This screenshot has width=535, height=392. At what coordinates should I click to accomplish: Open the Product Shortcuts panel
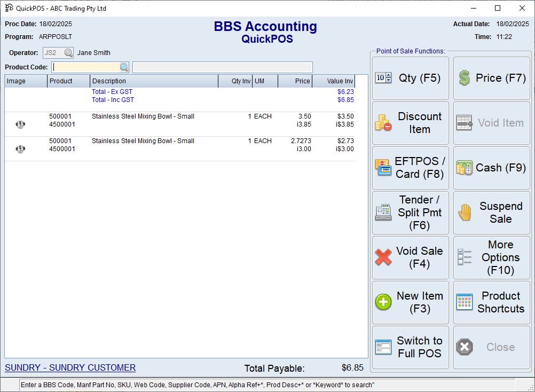[x=491, y=302]
